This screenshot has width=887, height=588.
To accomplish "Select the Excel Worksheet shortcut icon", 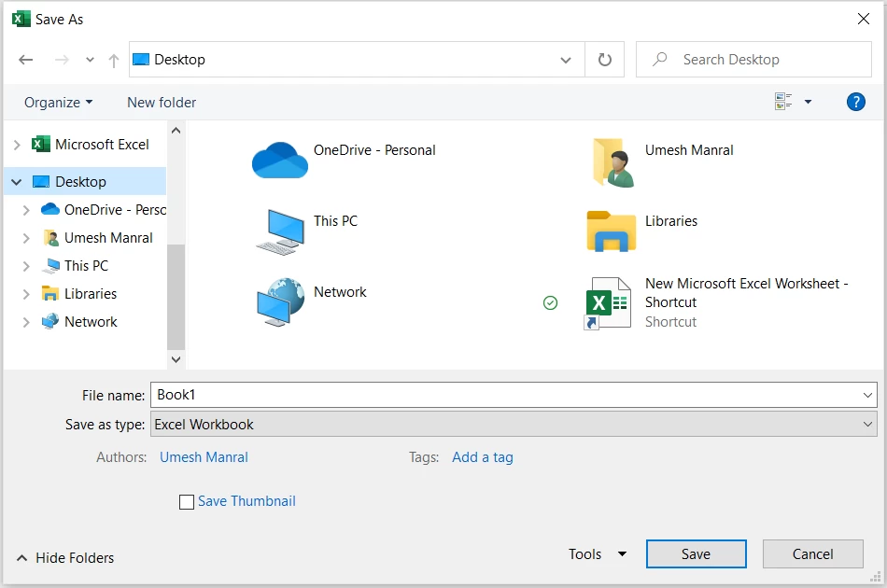I will click(608, 303).
